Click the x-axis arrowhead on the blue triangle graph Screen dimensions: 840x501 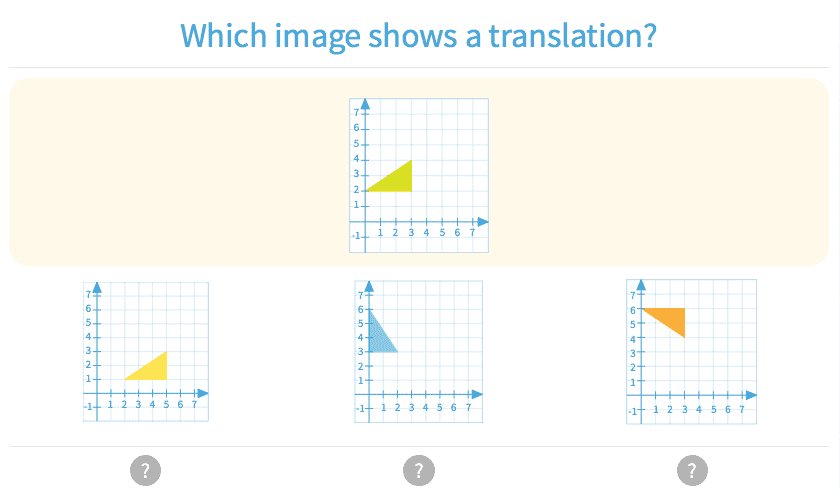click(478, 394)
